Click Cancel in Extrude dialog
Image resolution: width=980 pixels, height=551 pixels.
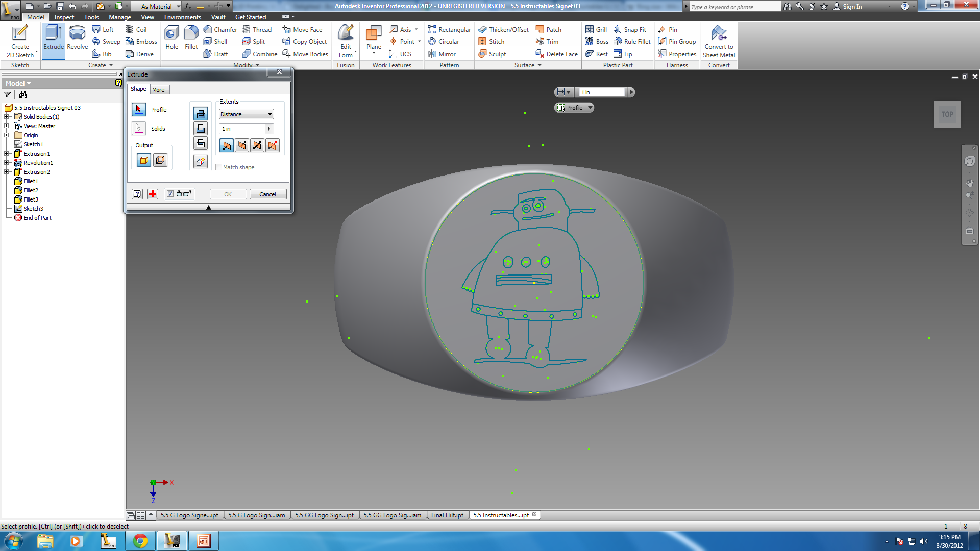[x=267, y=194]
